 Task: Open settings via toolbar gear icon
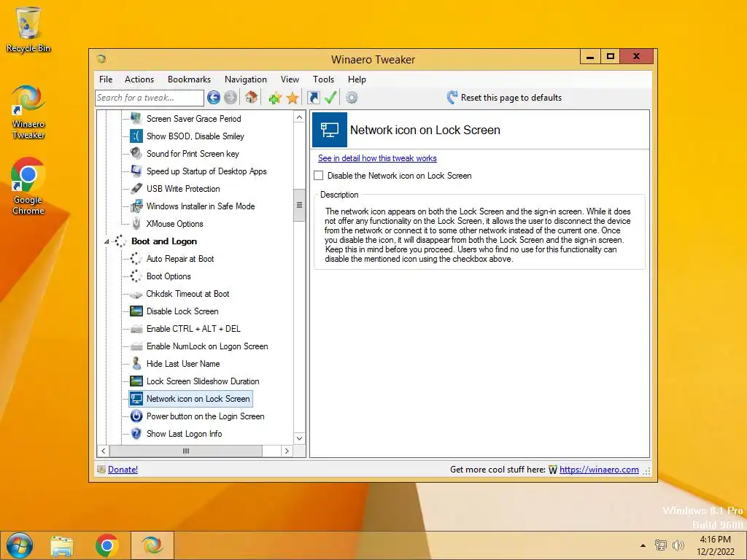click(352, 98)
